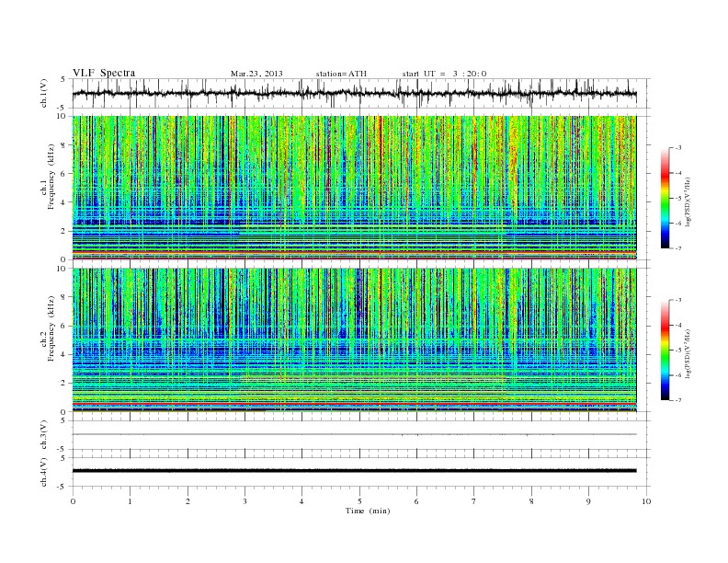
Task: Click the "0" tick on the Time axis
Action: coord(73,501)
